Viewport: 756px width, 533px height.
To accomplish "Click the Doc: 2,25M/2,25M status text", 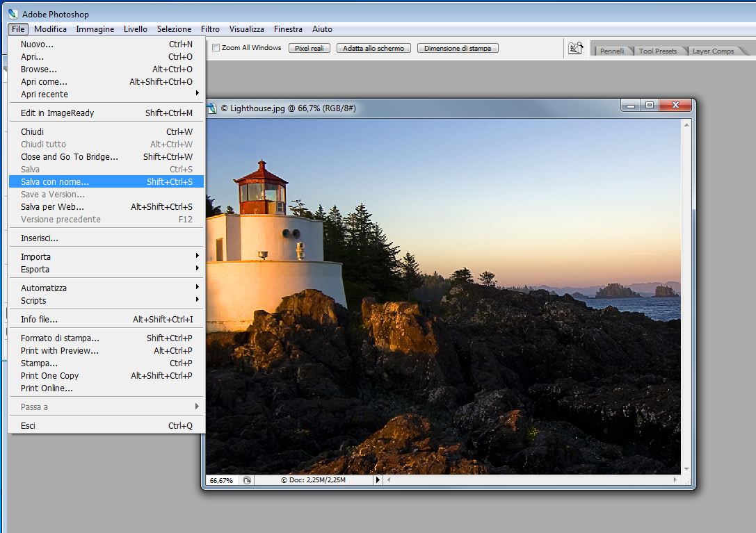I will tap(314, 480).
